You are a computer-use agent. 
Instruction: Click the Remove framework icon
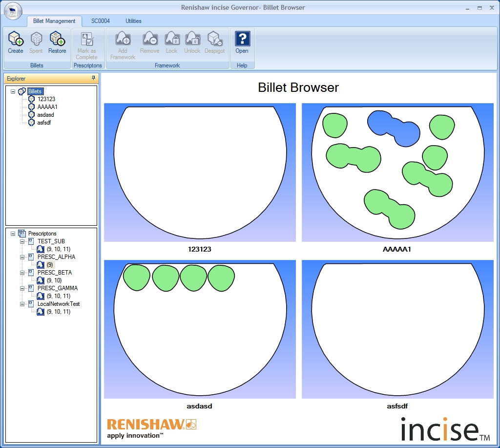[149, 39]
